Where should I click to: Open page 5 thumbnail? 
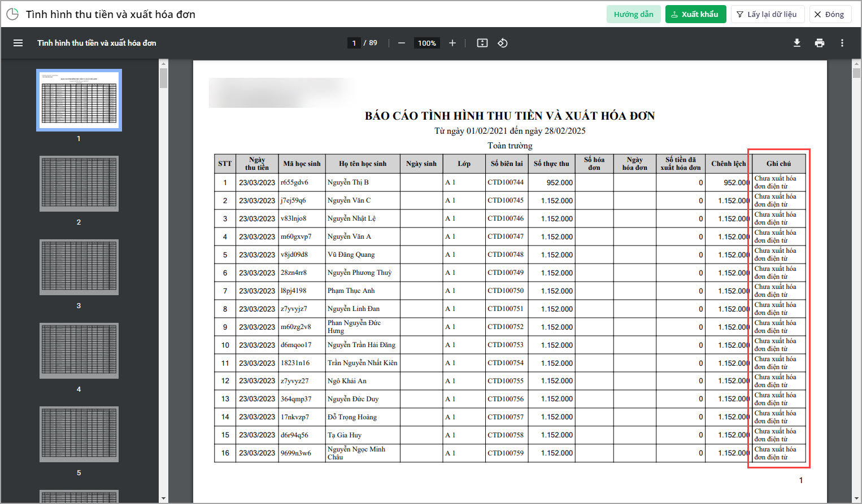point(79,434)
